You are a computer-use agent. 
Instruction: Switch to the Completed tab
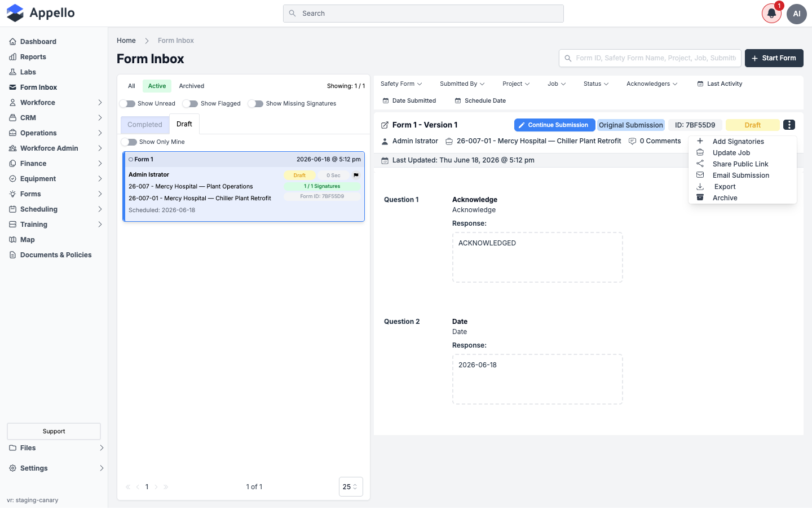tap(145, 125)
